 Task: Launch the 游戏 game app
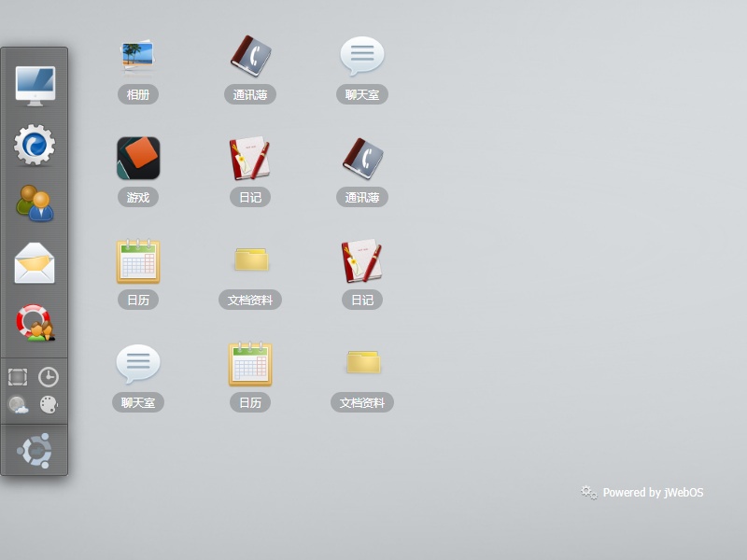click(x=138, y=159)
